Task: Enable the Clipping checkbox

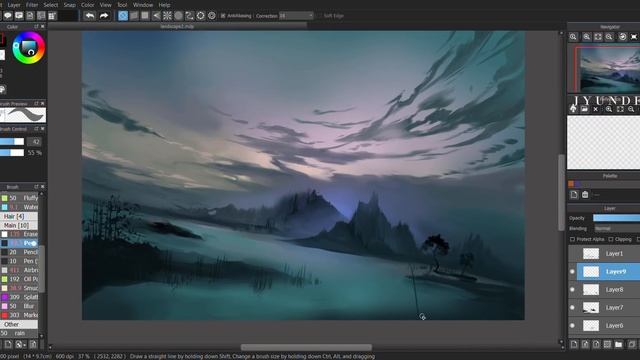Action: [611, 239]
